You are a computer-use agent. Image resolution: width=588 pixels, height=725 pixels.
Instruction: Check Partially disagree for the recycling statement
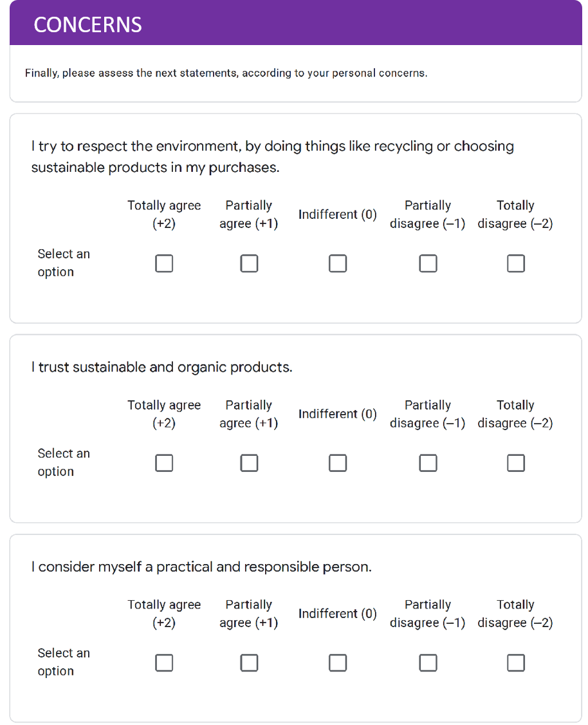click(x=428, y=263)
